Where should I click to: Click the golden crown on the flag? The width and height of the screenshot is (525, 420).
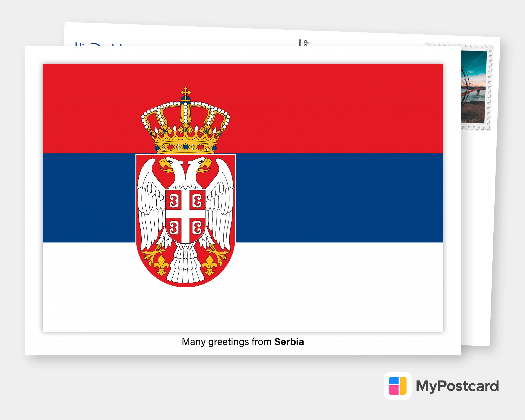click(x=186, y=120)
